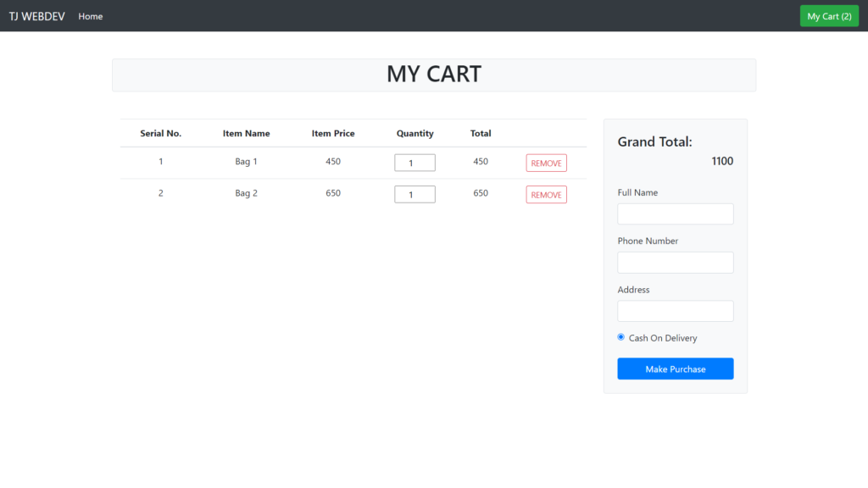Open the My Cart (2) button

(829, 16)
